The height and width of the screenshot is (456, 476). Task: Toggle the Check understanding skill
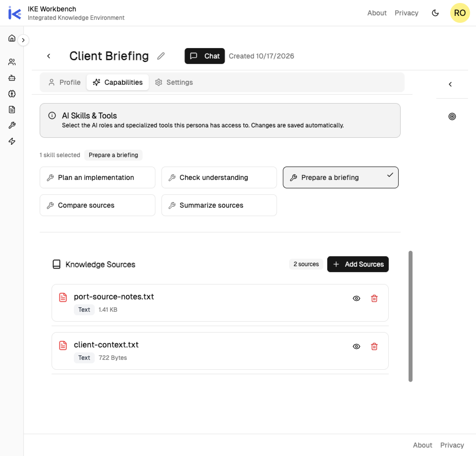(x=219, y=177)
